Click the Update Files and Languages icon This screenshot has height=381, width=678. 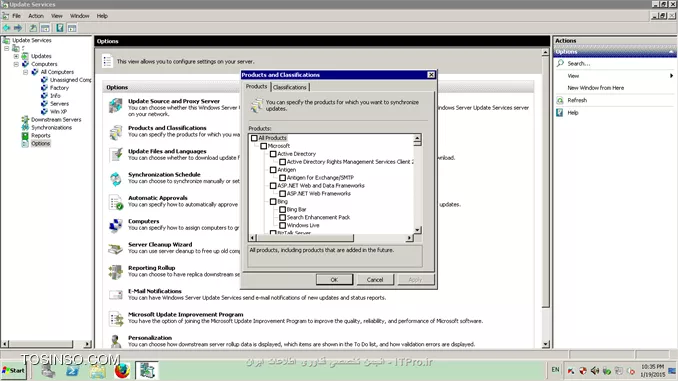[x=115, y=155]
